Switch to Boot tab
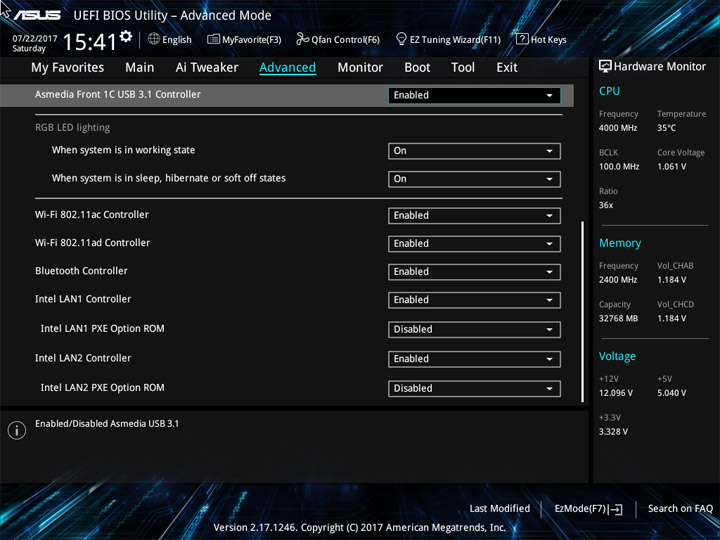 click(417, 68)
